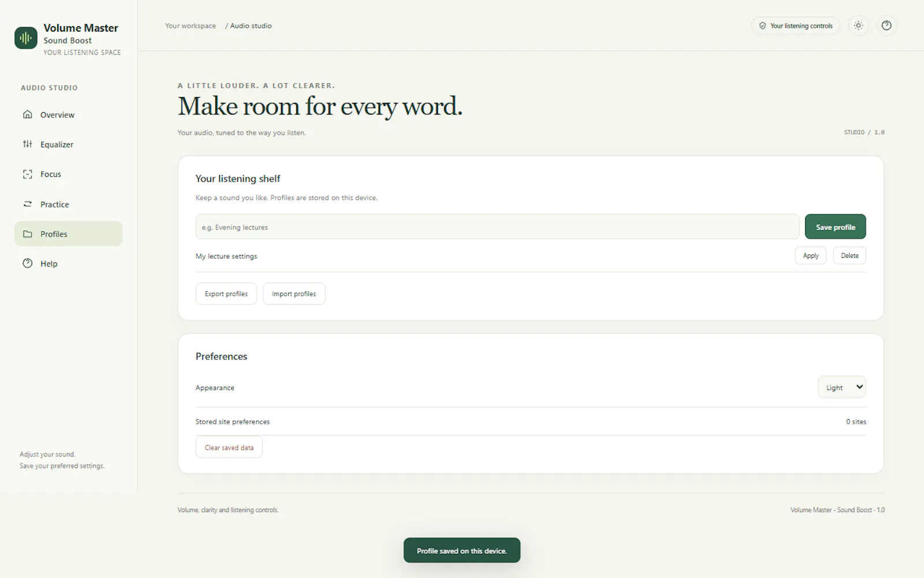Select the Profiles menu item

point(68,234)
